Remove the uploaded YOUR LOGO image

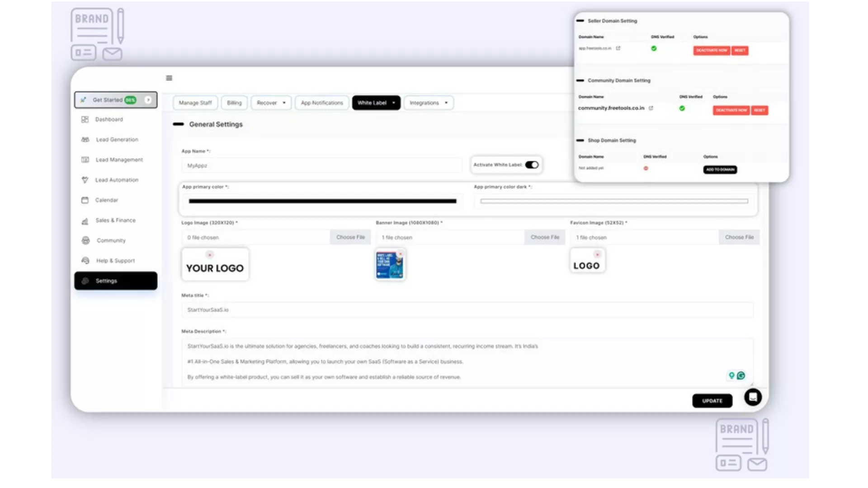210,255
